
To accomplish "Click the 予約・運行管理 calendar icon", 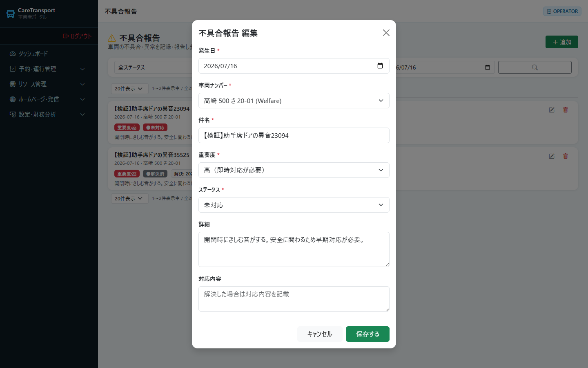I will click(x=13, y=69).
